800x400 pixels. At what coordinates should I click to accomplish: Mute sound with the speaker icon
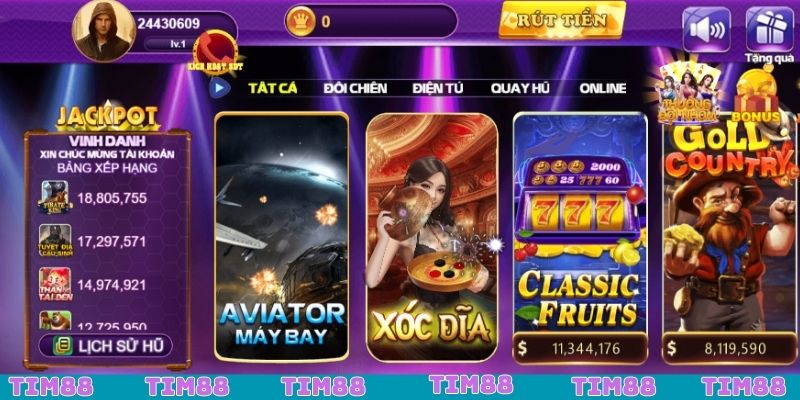tap(706, 30)
